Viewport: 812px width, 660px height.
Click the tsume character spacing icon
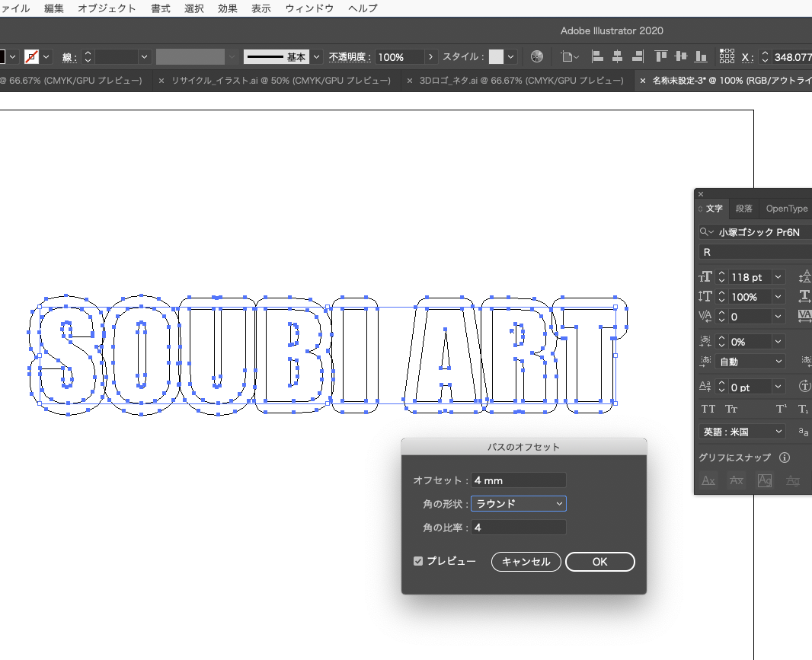point(705,341)
